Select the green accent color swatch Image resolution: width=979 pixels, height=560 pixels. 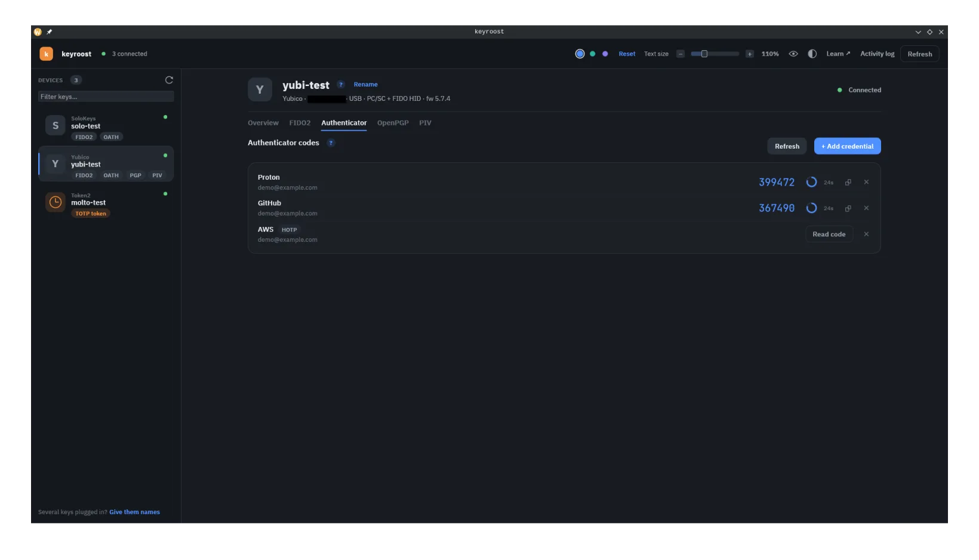pos(592,54)
